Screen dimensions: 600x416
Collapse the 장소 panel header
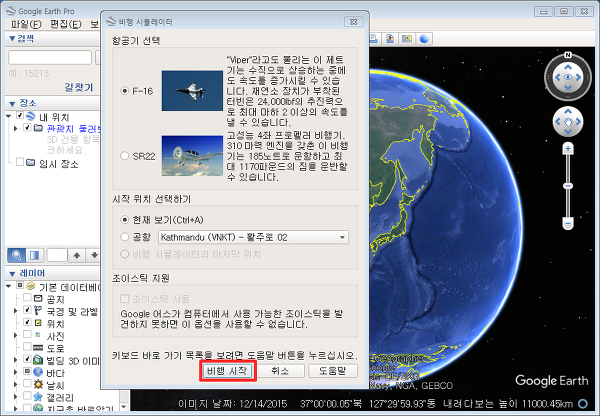[23, 103]
